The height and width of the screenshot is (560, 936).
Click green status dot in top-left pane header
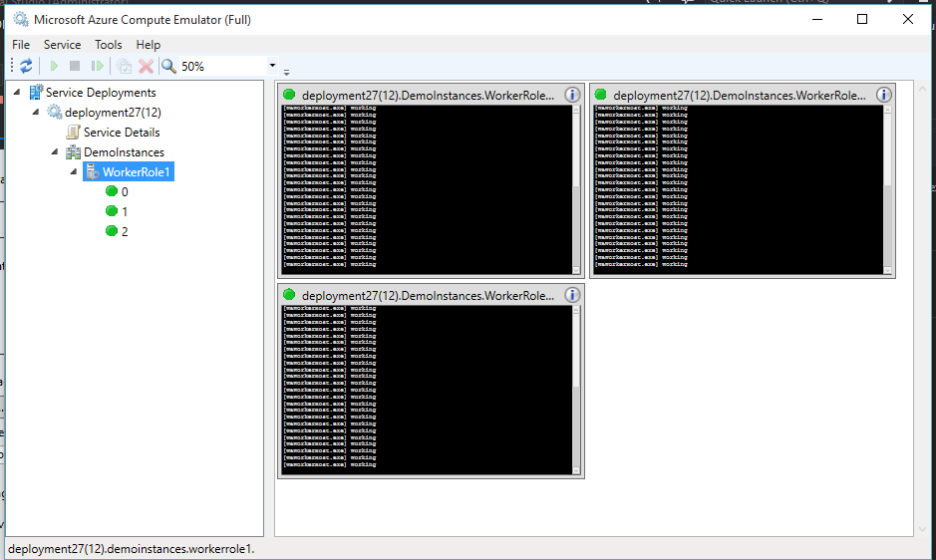coord(289,95)
